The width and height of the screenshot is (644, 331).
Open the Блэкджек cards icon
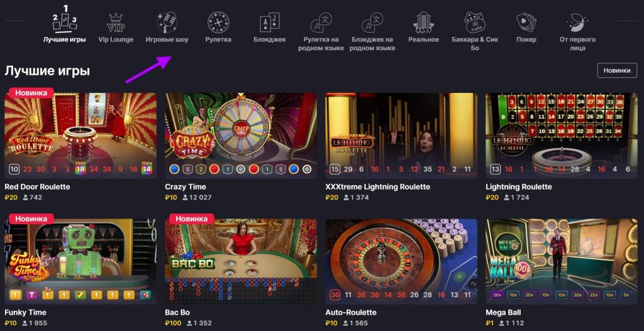[270, 23]
